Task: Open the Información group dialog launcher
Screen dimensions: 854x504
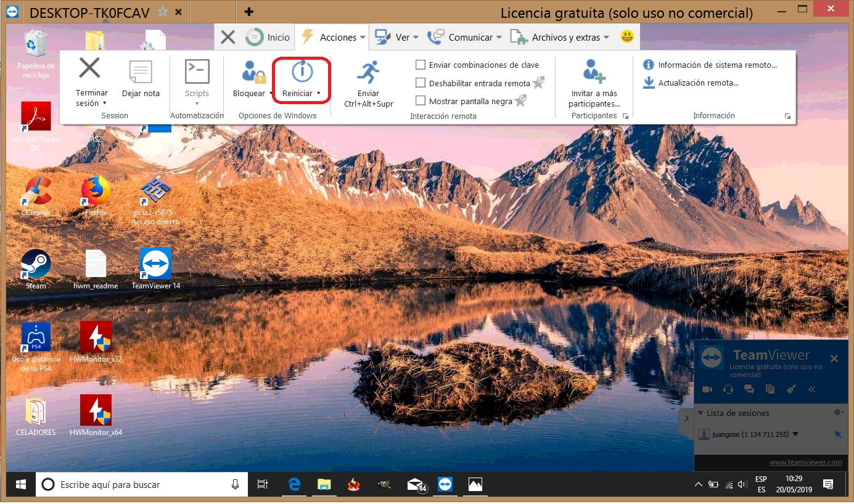Action: tap(787, 116)
